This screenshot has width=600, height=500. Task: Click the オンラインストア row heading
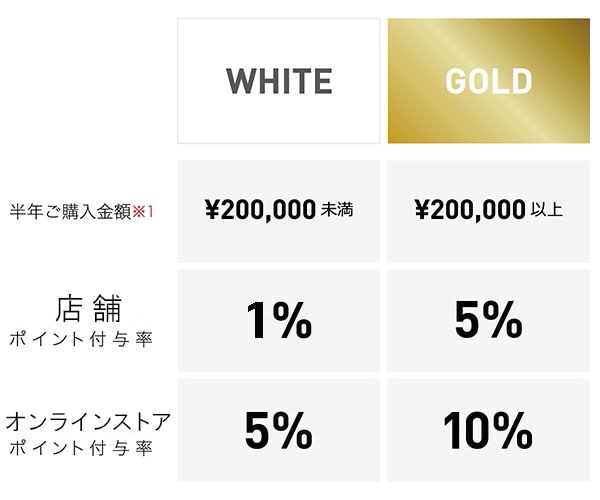[x=88, y=421]
